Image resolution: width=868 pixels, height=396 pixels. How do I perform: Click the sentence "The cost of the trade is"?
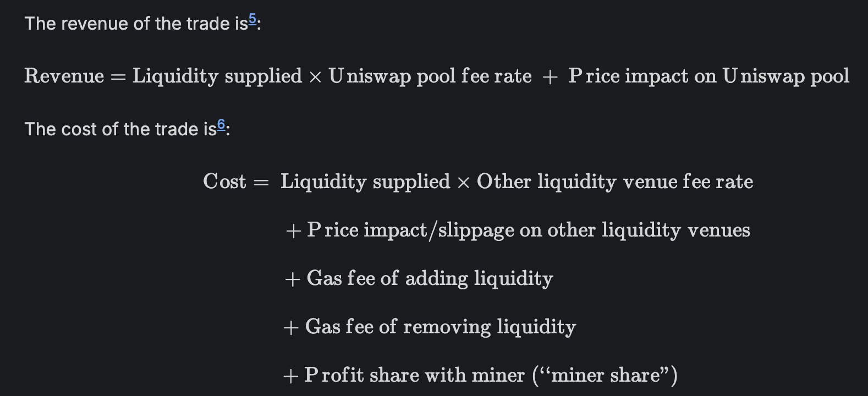121,129
